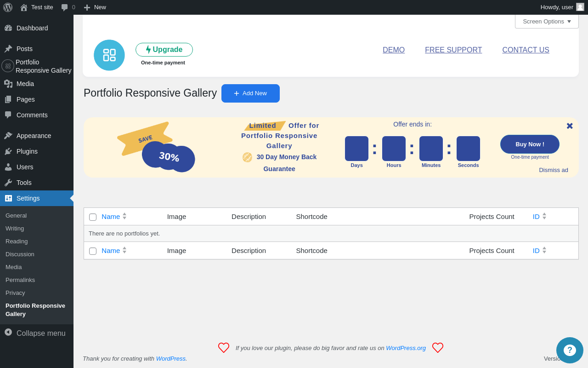Click the Buy Now button
This screenshot has height=368, width=588.
tap(530, 144)
